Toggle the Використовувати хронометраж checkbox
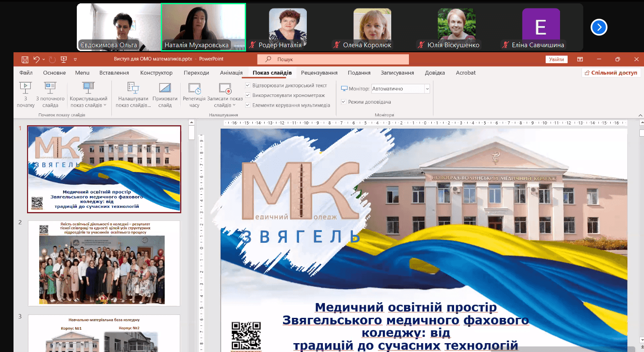This screenshot has height=352, width=644. click(248, 95)
